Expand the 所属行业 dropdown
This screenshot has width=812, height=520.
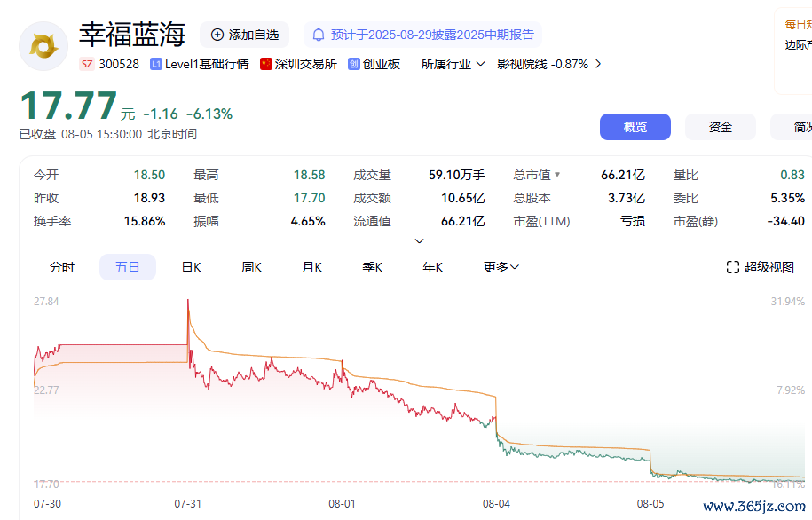click(453, 64)
